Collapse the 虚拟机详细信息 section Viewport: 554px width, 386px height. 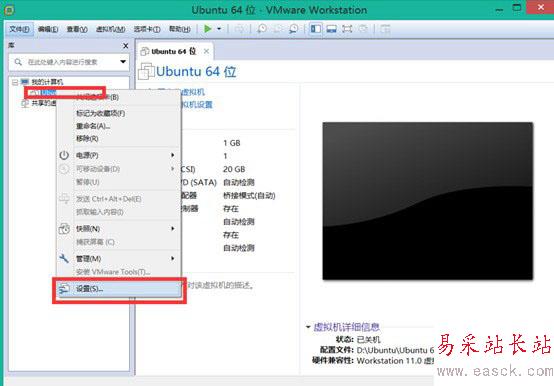(x=308, y=327)
